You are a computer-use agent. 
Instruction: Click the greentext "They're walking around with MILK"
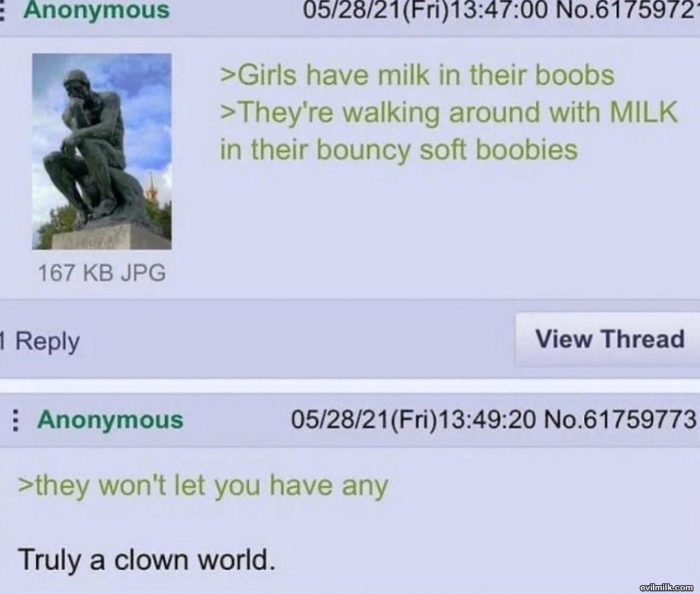(449, 113)
